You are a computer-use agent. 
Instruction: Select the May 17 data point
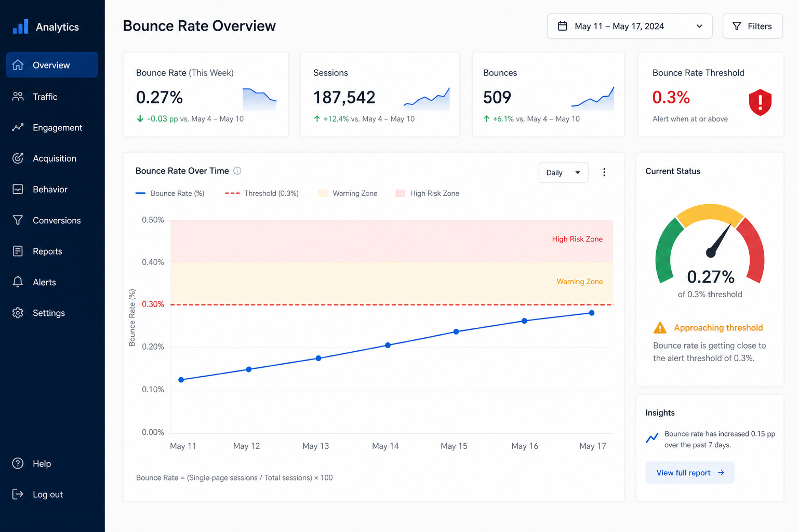pos(592,313)
